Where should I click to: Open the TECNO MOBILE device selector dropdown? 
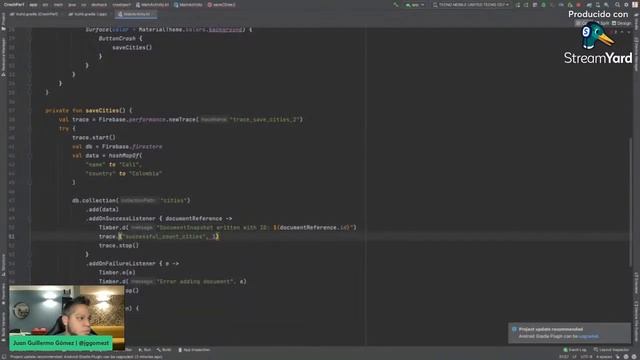[x=471, y=5]
